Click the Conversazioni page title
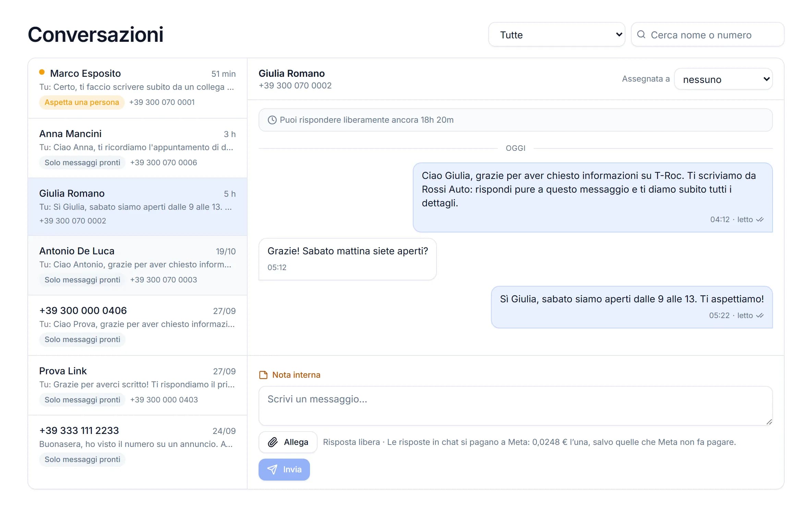This screenshot has width=812, height=521. tap(95, 35)
